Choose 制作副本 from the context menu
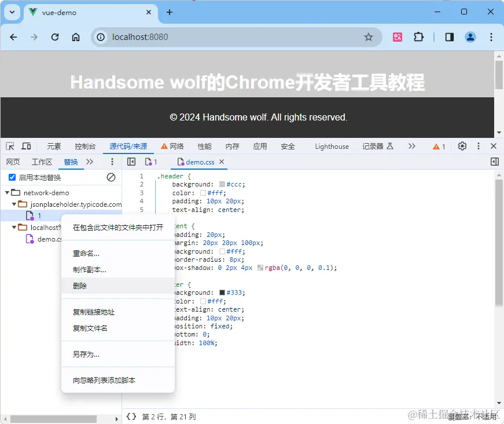 pyautogui.click(x=118, y=269)
